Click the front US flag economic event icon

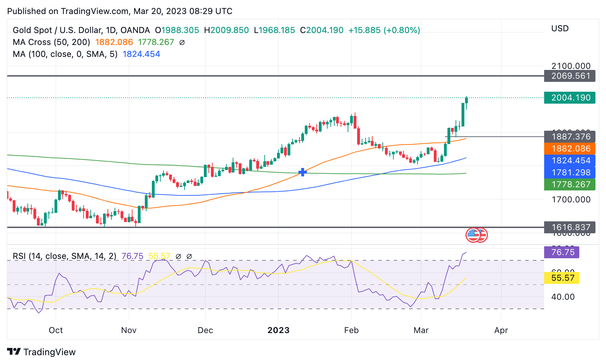472,235
